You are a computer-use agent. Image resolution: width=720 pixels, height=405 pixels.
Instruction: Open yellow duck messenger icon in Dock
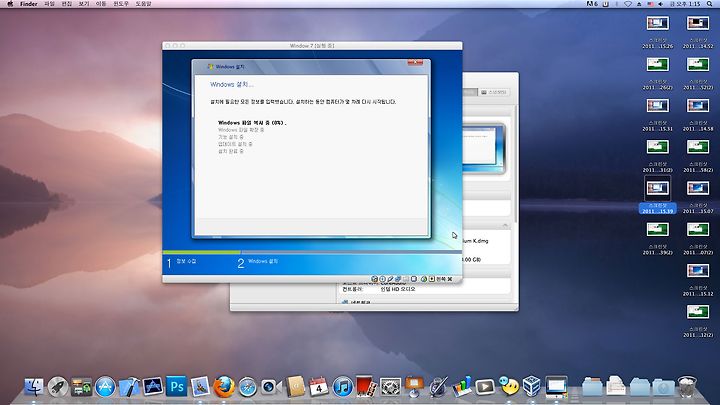click(x=509, y=386)
